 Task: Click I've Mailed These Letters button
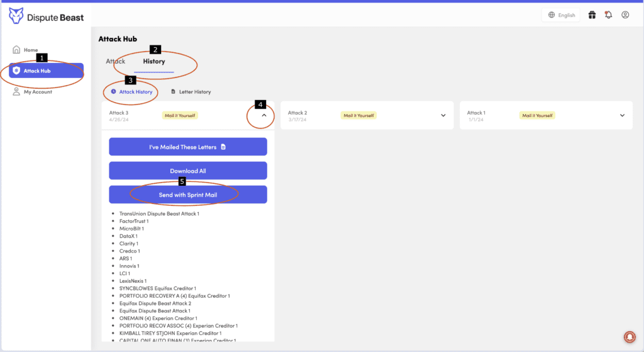(187, 147)
